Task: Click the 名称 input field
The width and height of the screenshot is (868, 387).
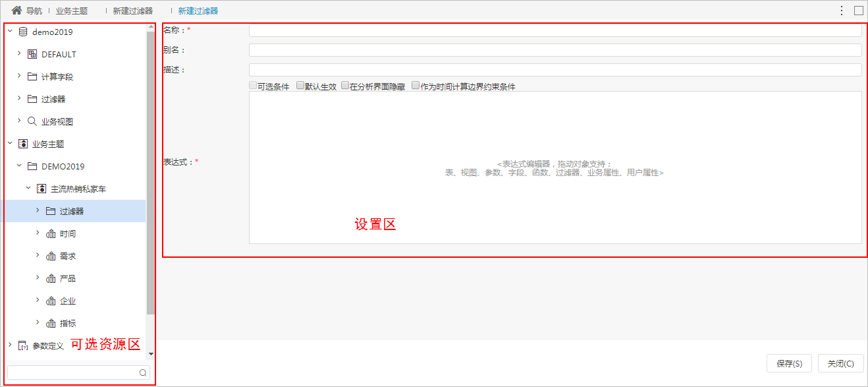Action: tap(555, 30)
